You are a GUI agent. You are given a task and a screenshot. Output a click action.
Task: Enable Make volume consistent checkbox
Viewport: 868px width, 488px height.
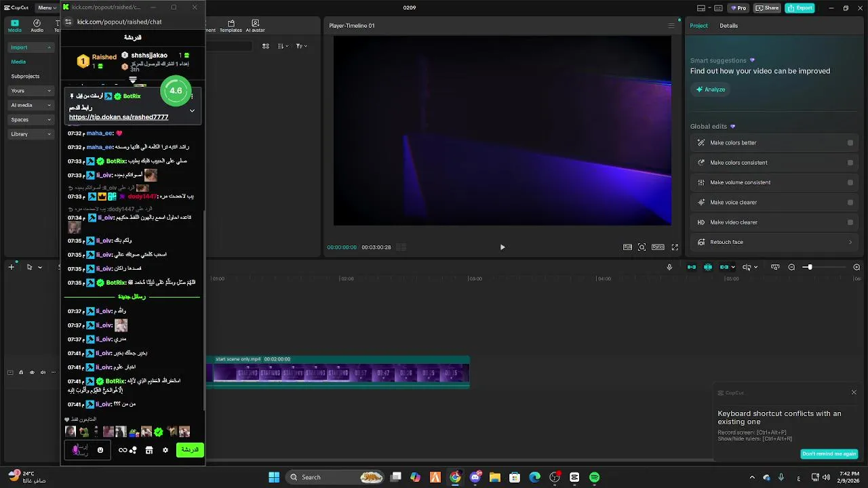[x=850, y=182]
